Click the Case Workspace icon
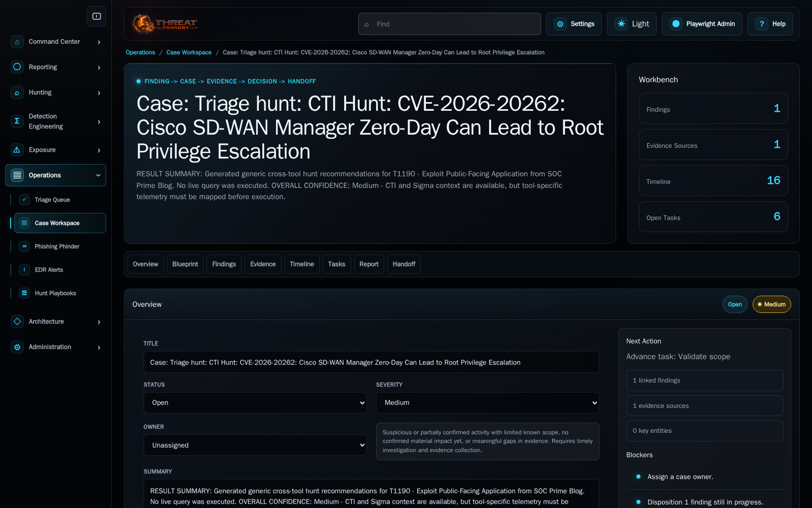 point(24,223)
